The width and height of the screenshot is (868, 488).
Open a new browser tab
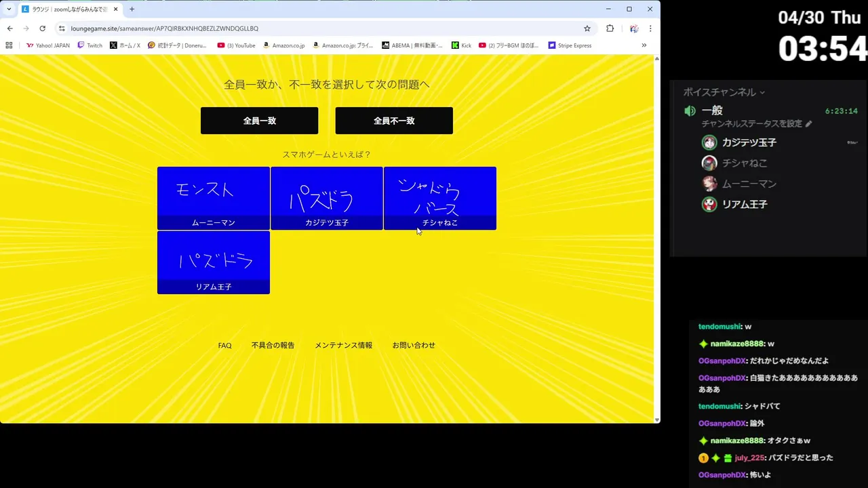pos(132,9)
